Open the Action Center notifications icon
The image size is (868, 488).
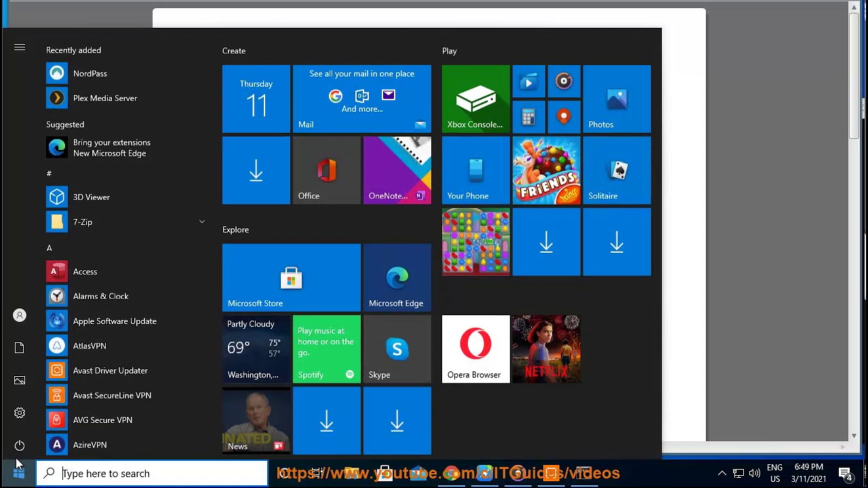(845, 474)
